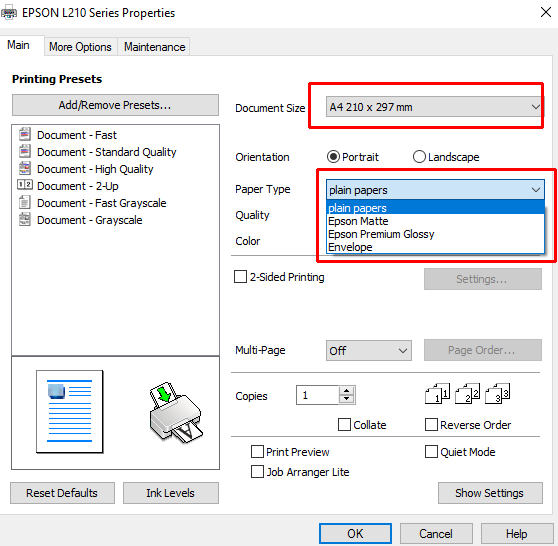Click the Document - 2-Up preset icon

tap(25, 185)
